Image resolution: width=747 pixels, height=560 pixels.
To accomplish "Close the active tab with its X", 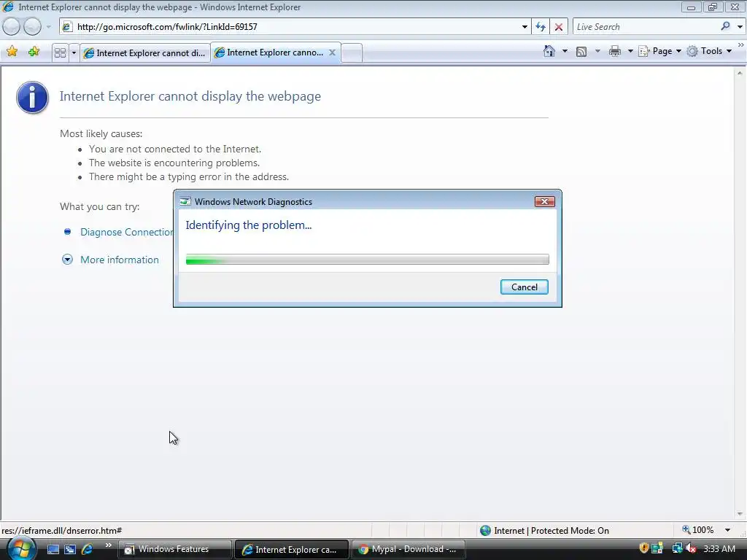I will [333, 52].
